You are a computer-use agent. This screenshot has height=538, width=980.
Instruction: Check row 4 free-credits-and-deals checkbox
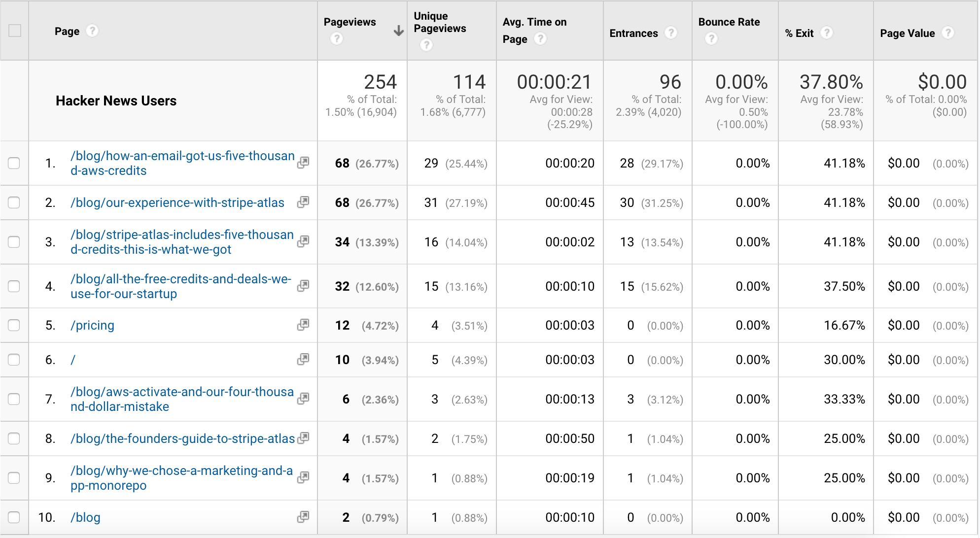[14, 286]
